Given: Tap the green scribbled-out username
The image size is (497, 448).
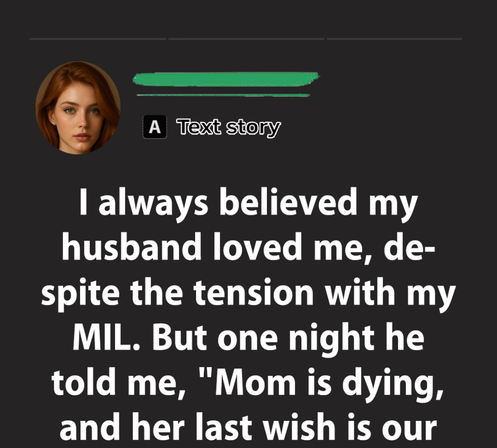Looking at the screenshot, I should pyautogui.click(x=226, y=79).
